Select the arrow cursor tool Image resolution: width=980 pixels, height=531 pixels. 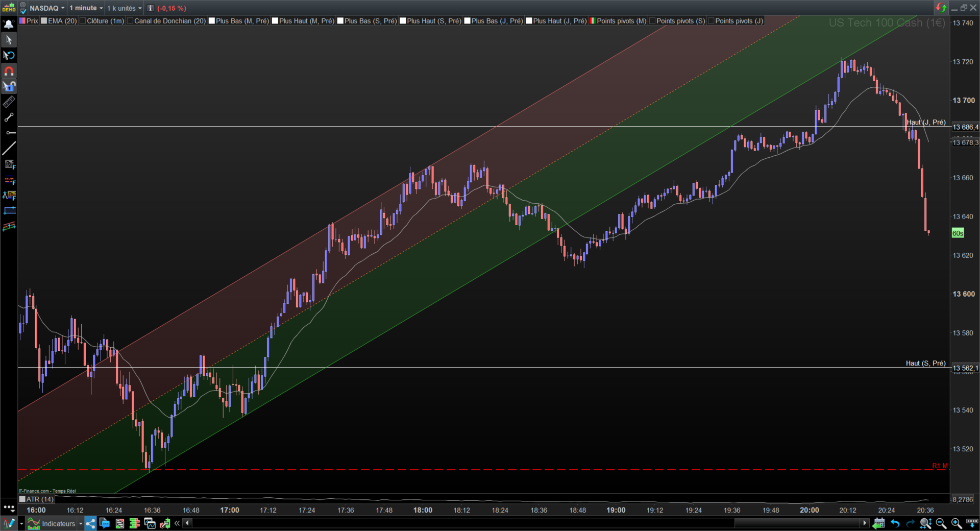[9, 40]
